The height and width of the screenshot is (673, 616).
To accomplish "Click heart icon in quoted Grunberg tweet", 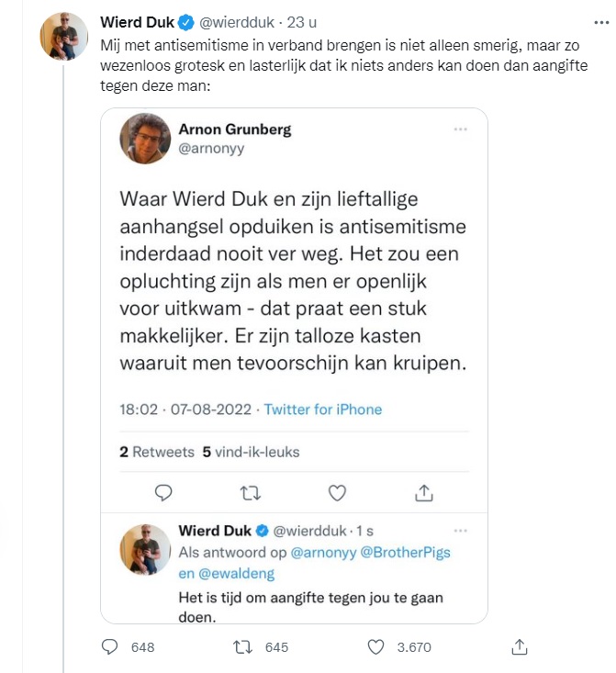I will 337,493.
